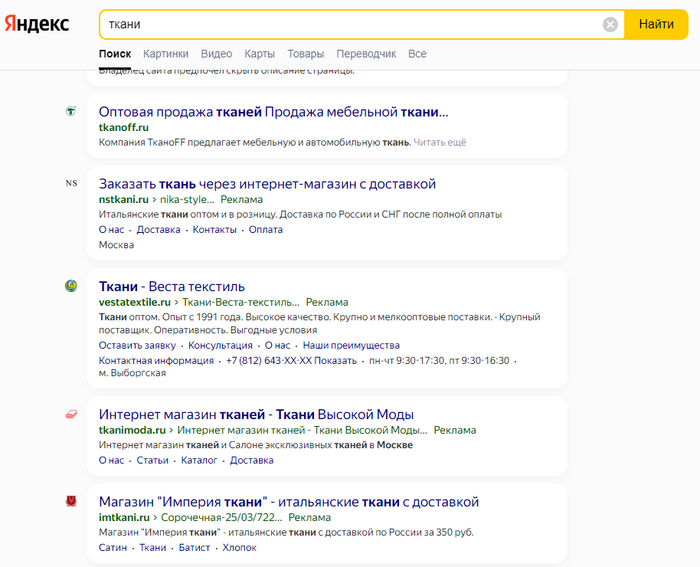This screenshot has height=567, width=700.
Task: Open the Ткани - Веста текстиль result
Action: (x=171, y=287)
